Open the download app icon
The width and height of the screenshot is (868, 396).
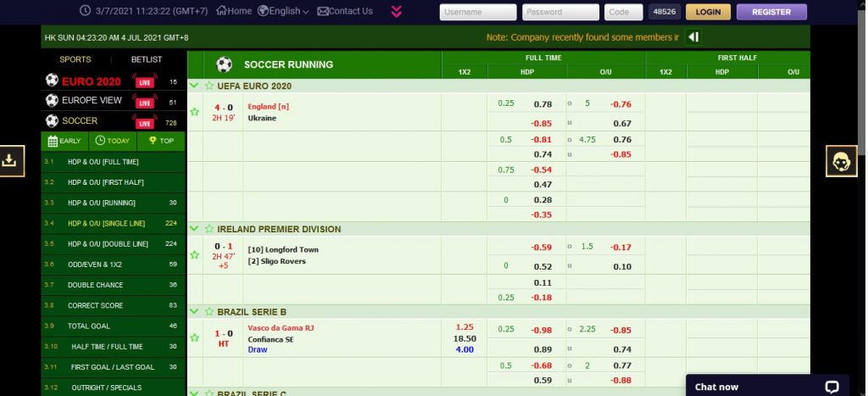(x=9, y=160)
